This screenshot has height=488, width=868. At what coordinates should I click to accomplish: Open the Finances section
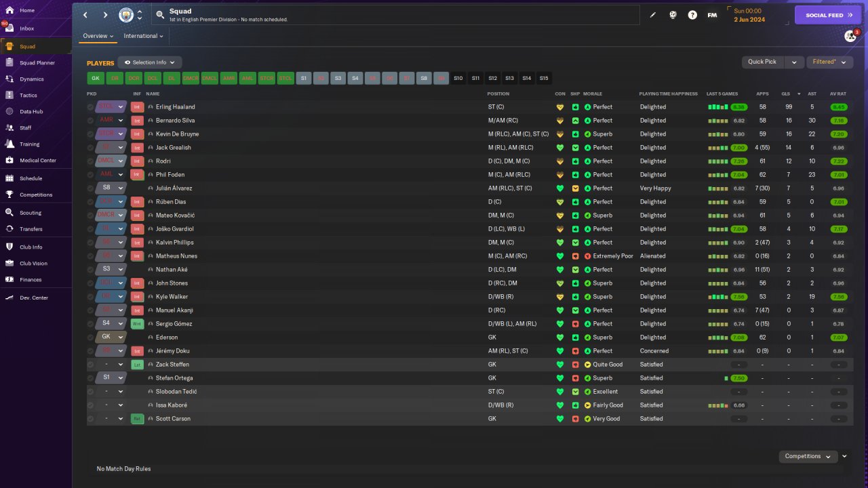pyautogui.click(x=9, y=279)
